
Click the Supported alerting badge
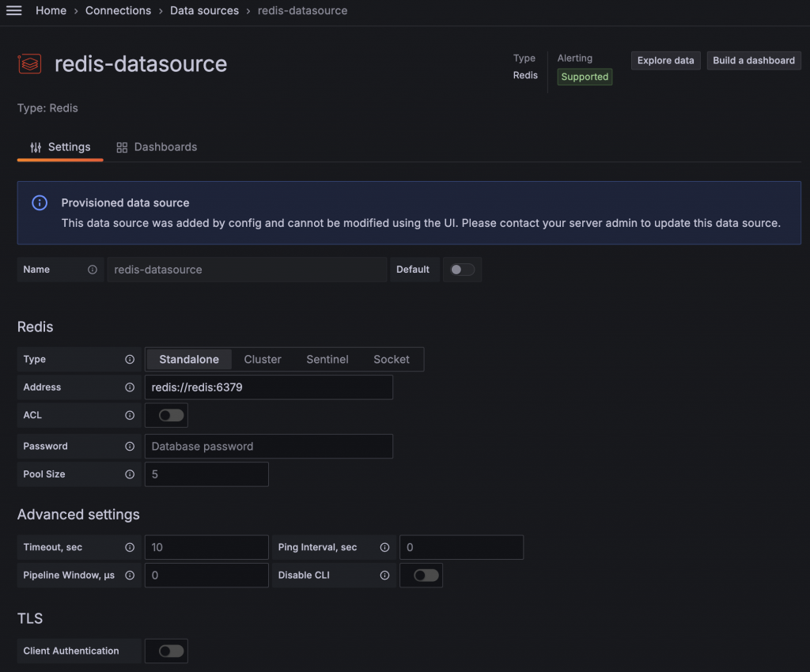(585, 77)
